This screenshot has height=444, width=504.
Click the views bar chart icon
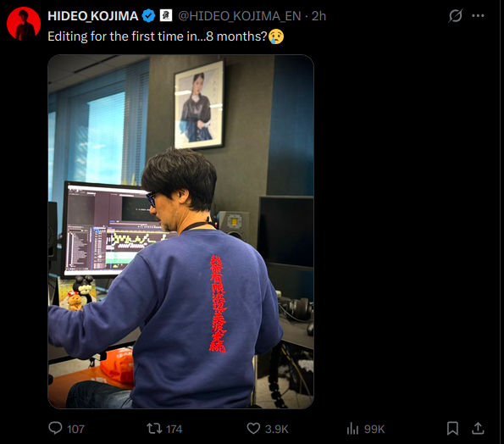pyautogui.click(x=352, y=429)
